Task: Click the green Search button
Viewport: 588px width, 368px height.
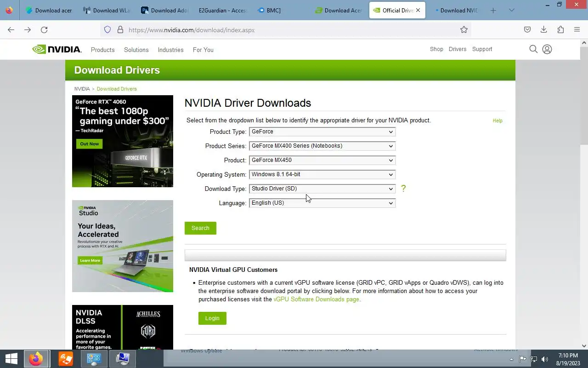Action: point(200,228)
